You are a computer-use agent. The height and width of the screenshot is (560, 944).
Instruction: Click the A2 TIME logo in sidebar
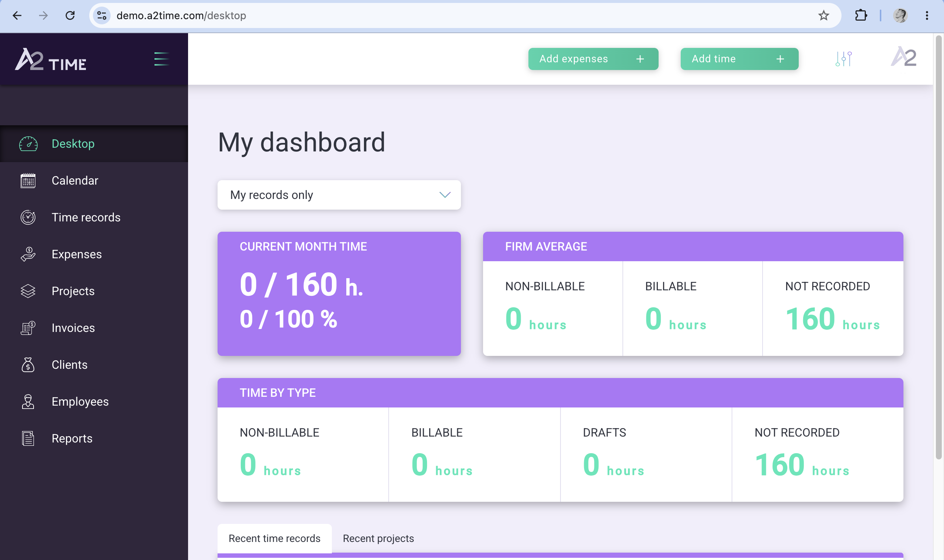(x=51, y=59)
